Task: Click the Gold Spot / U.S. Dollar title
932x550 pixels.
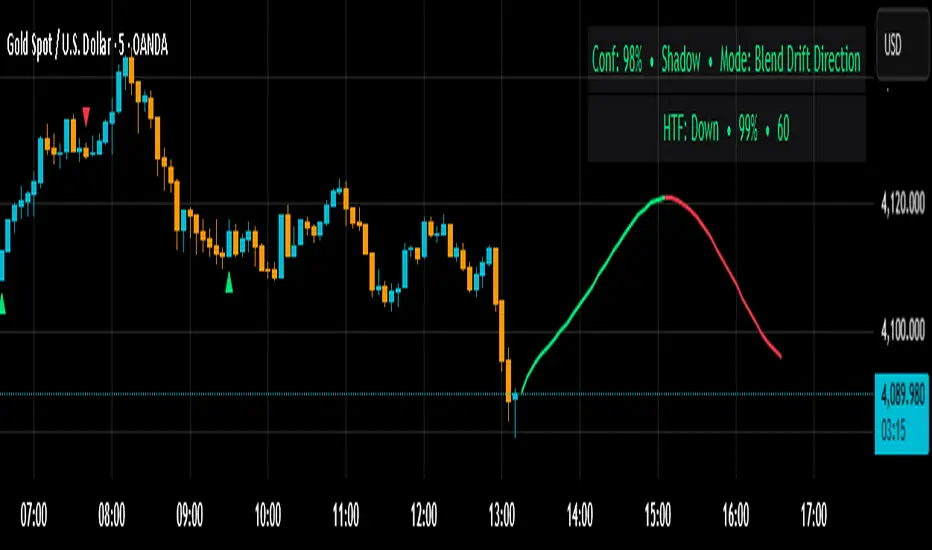Action: tap(87, 46)
